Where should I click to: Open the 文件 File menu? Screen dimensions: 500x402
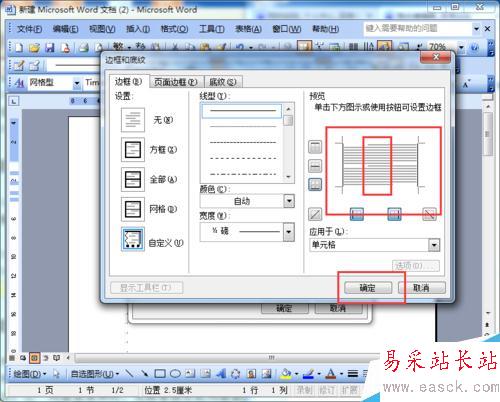29,29
